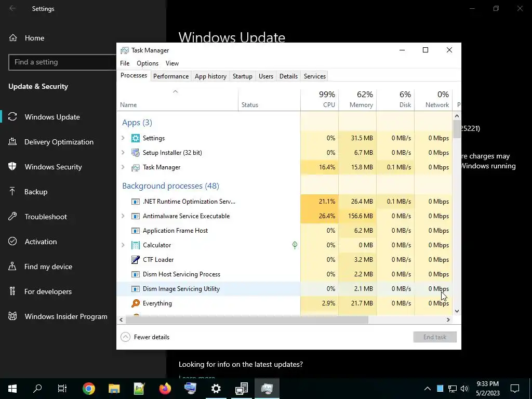Click the Calculator process icon
This screenshot has height=399, width=532.
136,245
